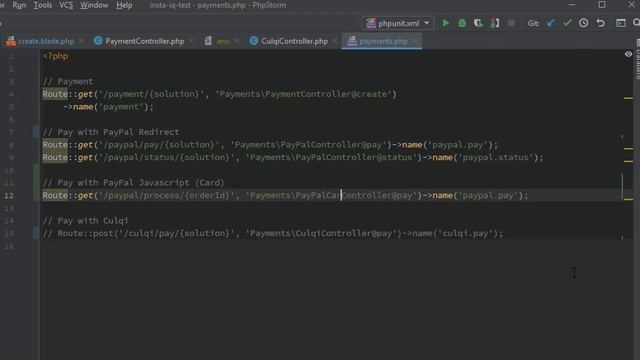Run the phpunit.xml configuration

[x=446, y=23]
